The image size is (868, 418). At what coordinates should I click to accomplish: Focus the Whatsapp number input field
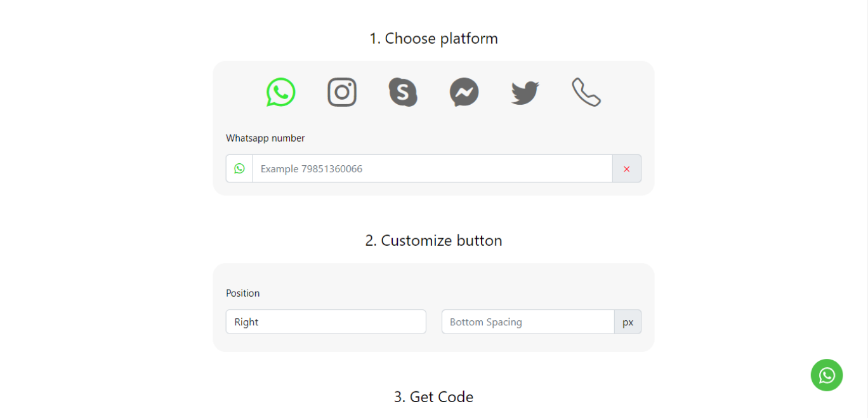point(432,168)
